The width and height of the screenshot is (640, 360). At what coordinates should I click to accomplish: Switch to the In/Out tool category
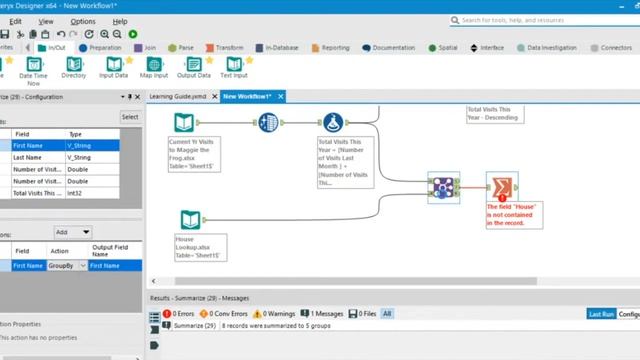[x=51, y=48]
